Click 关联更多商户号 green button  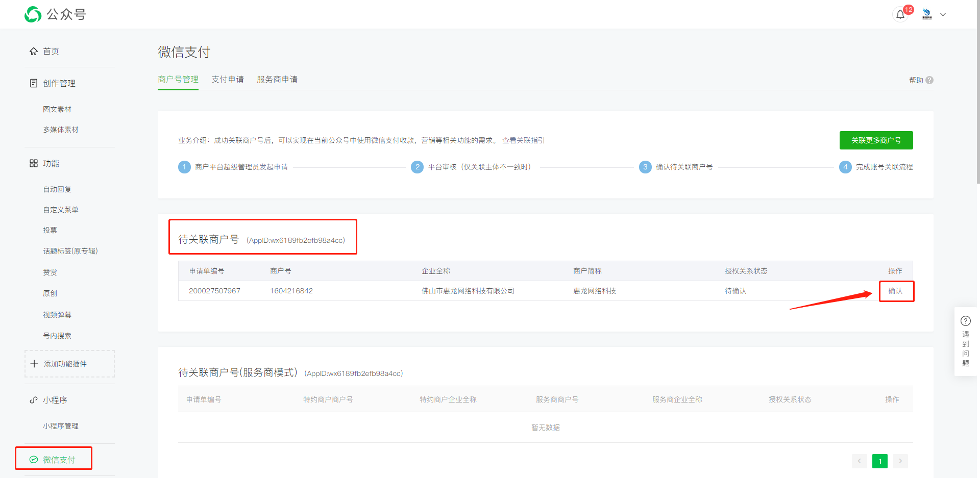coord(876,140)
